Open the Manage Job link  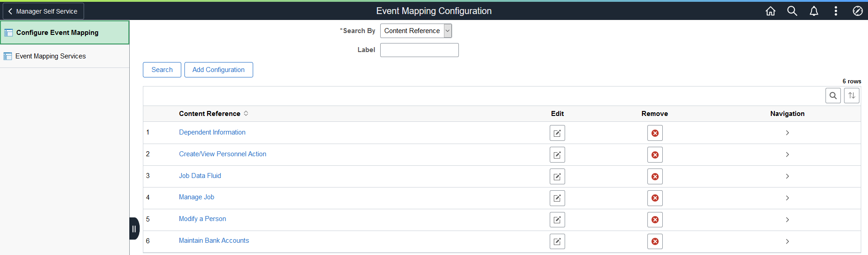[196, 197]
